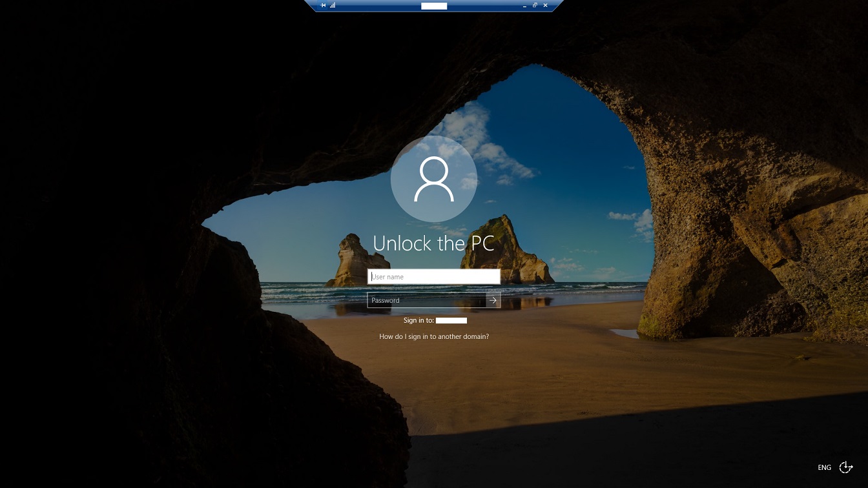Focus the User name field
This screenshot has width=868, height=488.
(434, 277)
